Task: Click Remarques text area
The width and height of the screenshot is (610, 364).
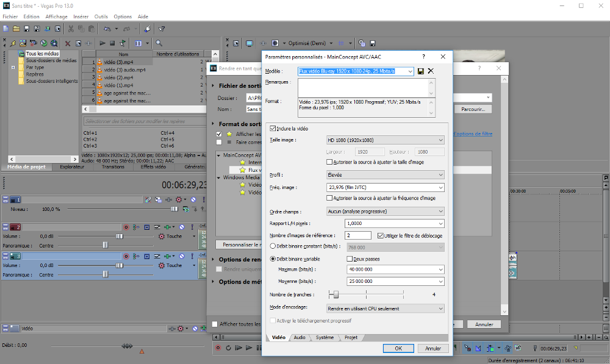Action: (366, 88)
